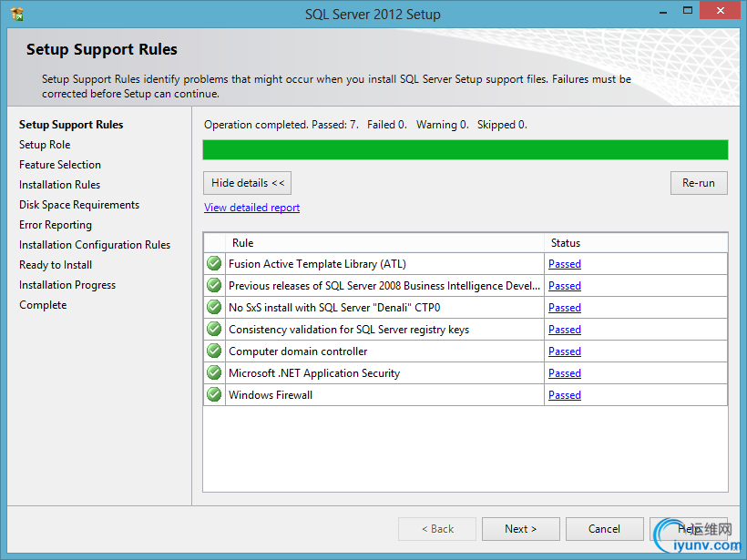Select Installation Progress step
Image resolution: width=747 pixels, height=560 pixels.
tap(67, 285)
